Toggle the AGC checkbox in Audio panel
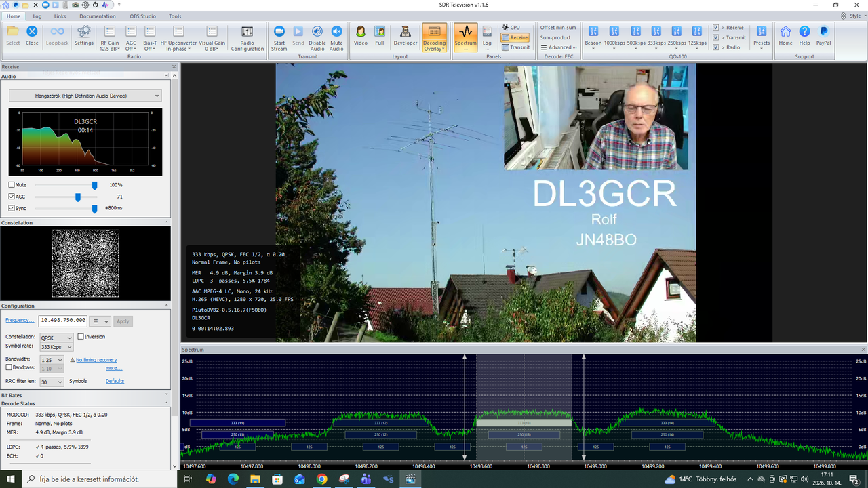This screenshot has width=868, height=488. [x=12, y=197]
